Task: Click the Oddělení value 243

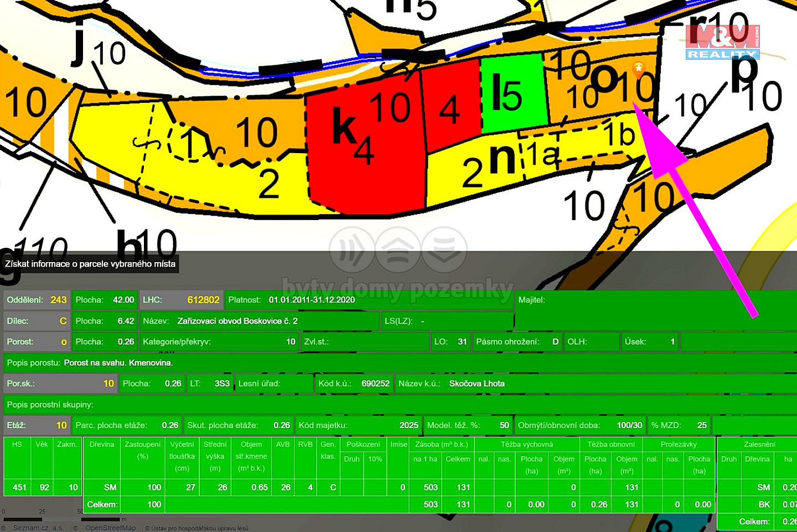Action: pyautogui.click(x=58, y=300)
